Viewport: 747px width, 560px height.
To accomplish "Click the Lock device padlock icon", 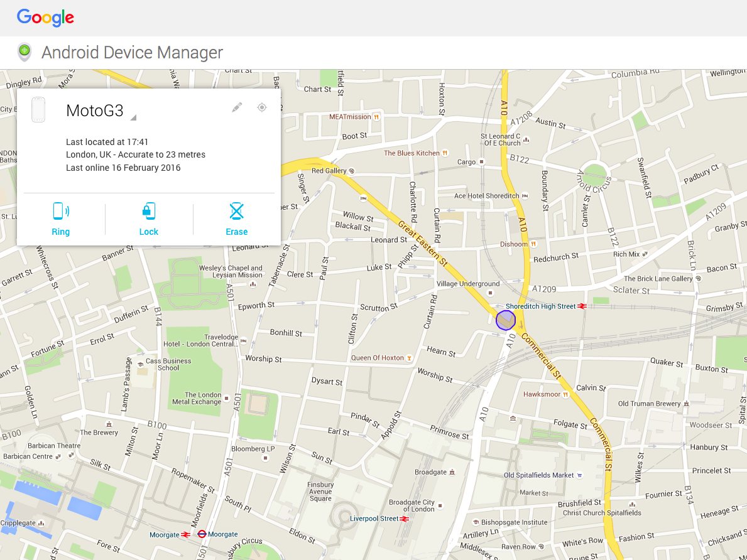I will coord(149,211).
